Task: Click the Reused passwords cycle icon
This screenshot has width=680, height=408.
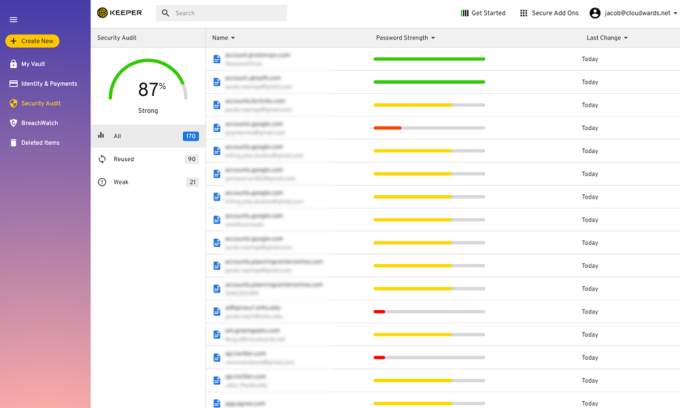Action: [x=102, y=159]
